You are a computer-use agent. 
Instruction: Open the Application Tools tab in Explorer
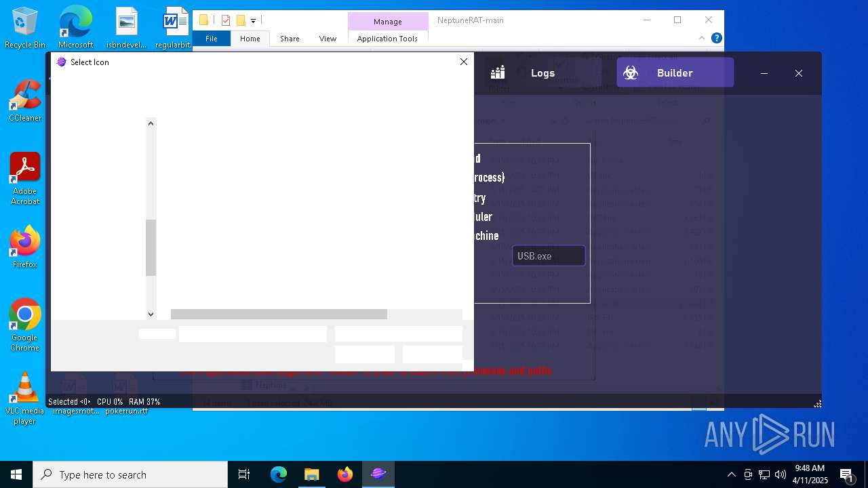click(x=387, y=39)
